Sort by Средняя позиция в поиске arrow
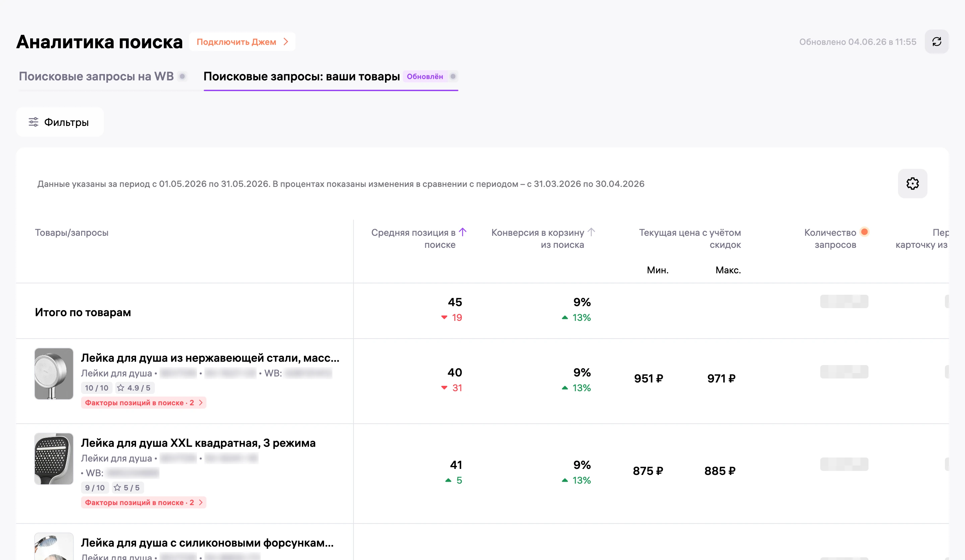 point(463,232)
